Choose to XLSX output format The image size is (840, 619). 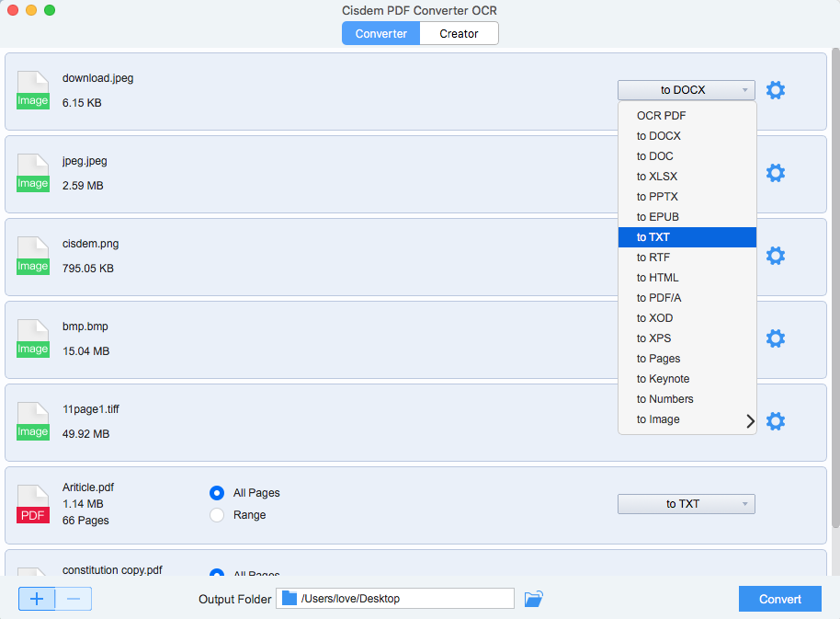(x=687, y=177)
